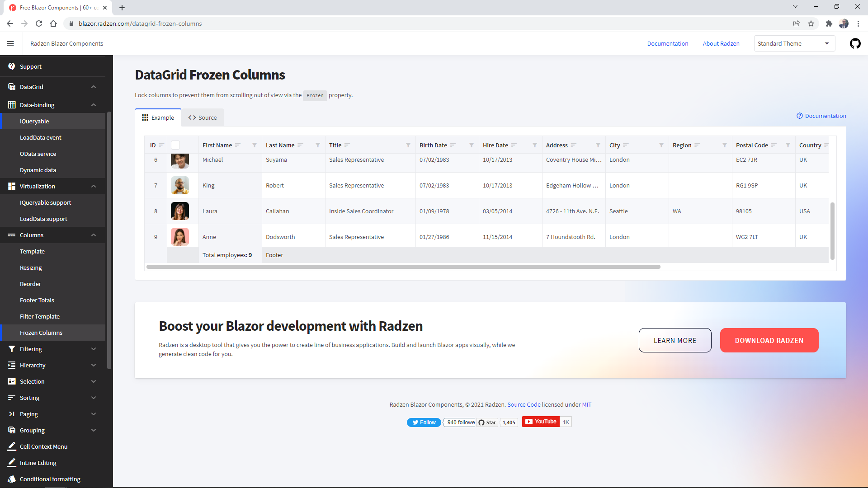The height and width of the screenshot is (488, 868).
Task: Select the Cell Context Menu sidebar icon
Action: (12, 446)
